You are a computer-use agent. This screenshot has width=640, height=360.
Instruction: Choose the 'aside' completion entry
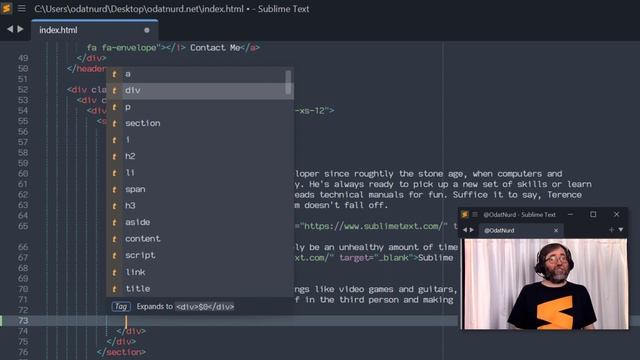200,222
